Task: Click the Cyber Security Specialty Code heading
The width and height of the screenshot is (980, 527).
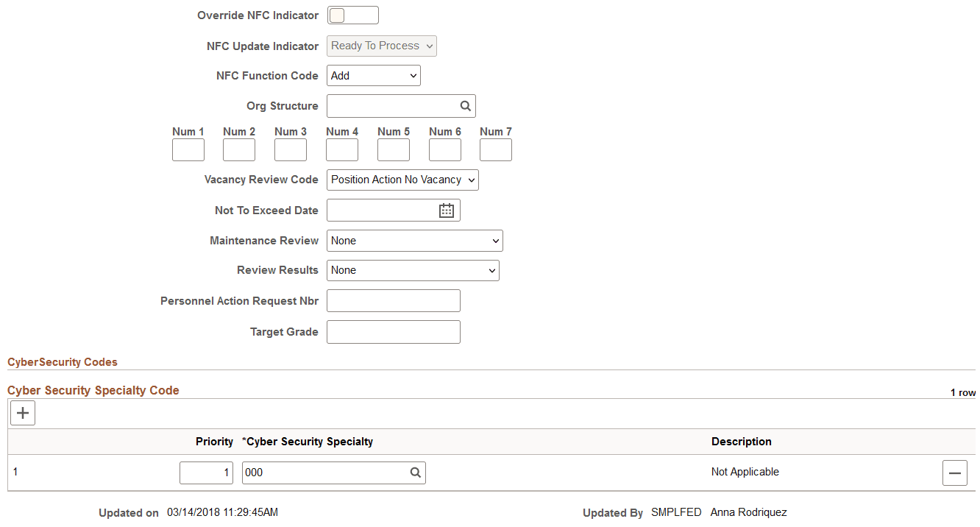Action: [x=93, y=390]
